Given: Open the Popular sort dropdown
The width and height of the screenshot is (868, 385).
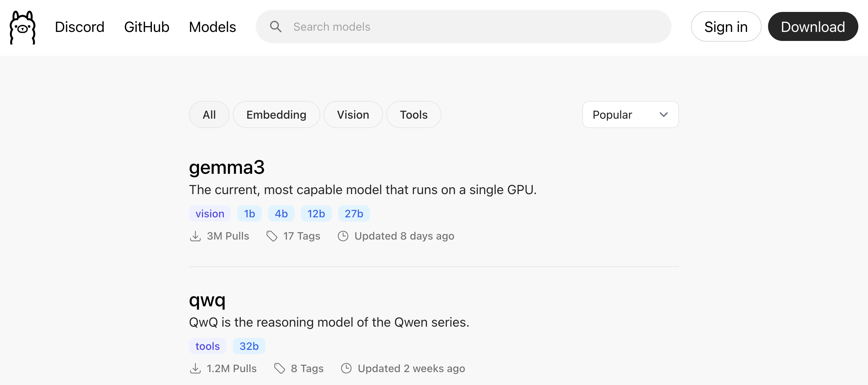Looking at the screenshot, I should (630, 114).
